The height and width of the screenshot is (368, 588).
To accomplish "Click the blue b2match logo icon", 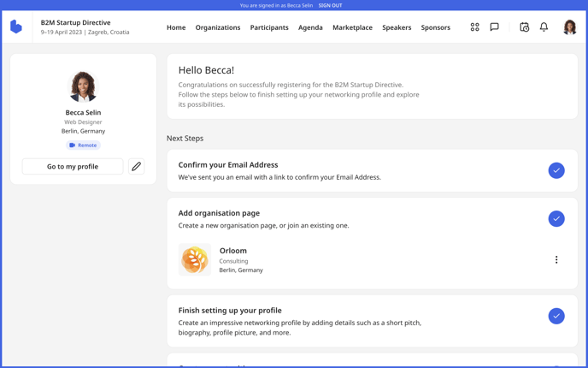I will (x=16, y=27).
